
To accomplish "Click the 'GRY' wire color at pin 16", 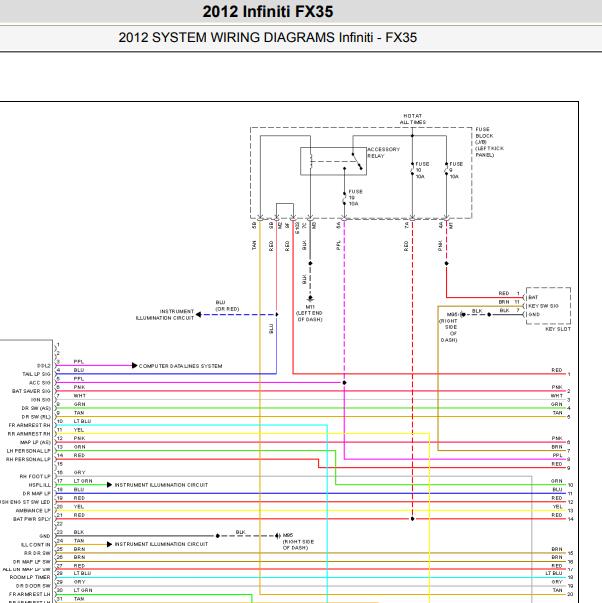I will click(x=79, y=472).
